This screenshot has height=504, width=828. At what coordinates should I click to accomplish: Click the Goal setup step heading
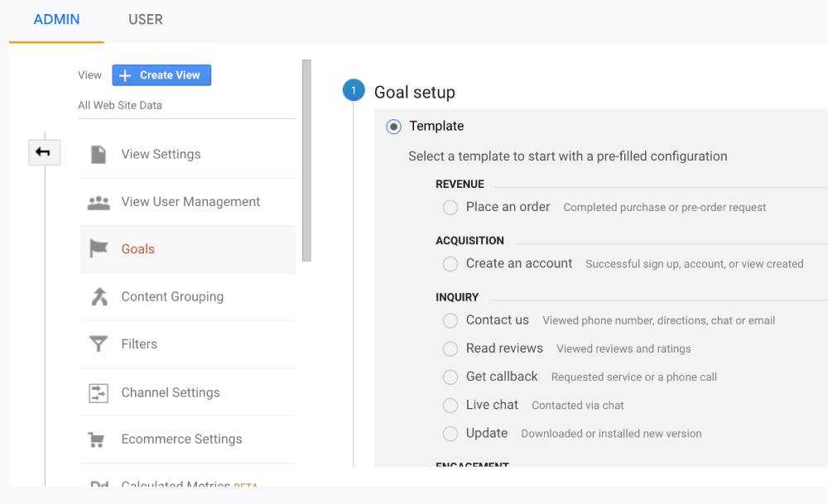click(415, 92)
